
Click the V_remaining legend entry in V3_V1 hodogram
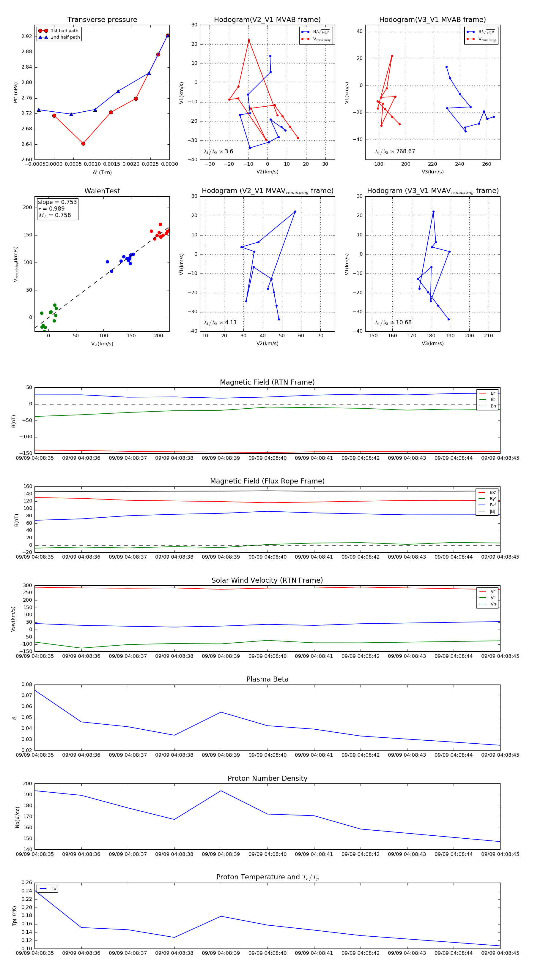(x=481, y=39)
